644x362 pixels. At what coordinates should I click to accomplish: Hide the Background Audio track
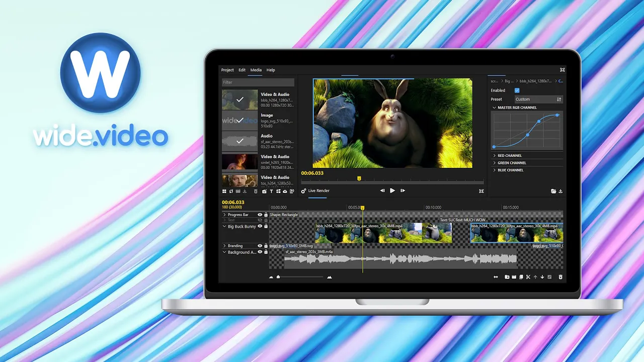pyautogui.click(x=260, y=252)
